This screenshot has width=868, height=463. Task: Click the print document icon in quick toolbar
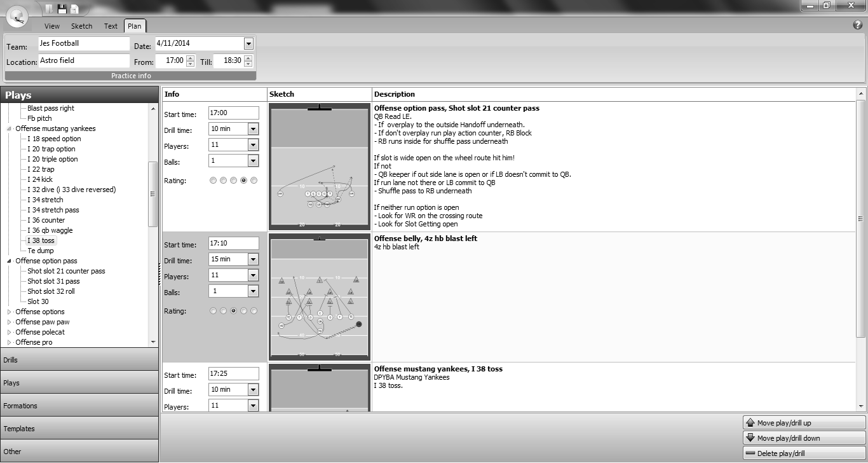click(x=74, y=9)
